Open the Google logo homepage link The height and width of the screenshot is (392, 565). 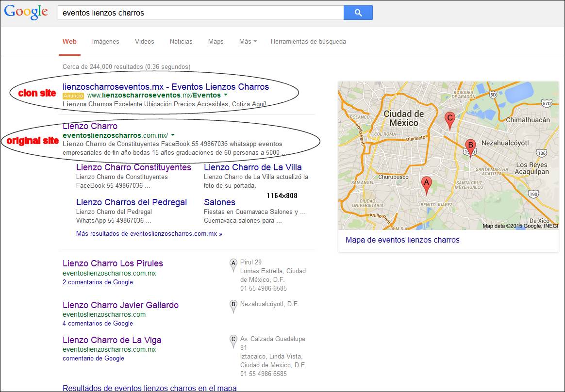(26, 12)
